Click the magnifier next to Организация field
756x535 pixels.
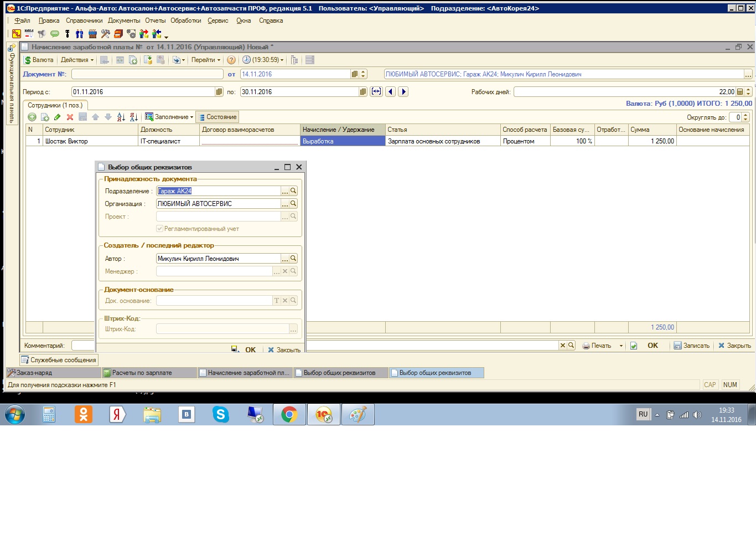(293, 203)
